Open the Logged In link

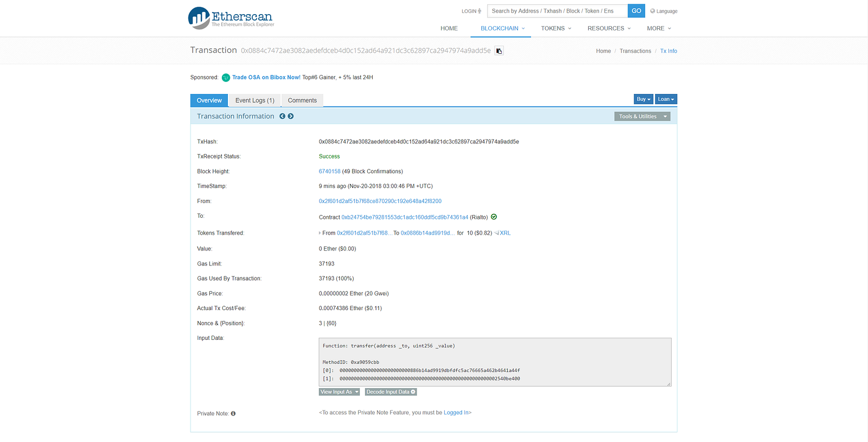[456, 413]
